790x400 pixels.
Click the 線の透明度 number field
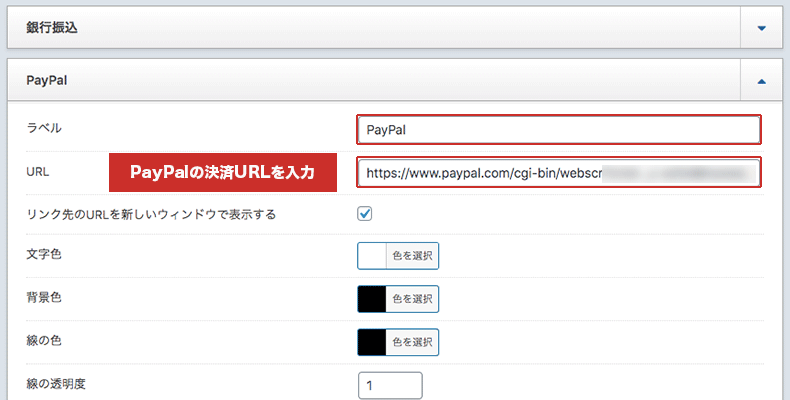[390, 386]
